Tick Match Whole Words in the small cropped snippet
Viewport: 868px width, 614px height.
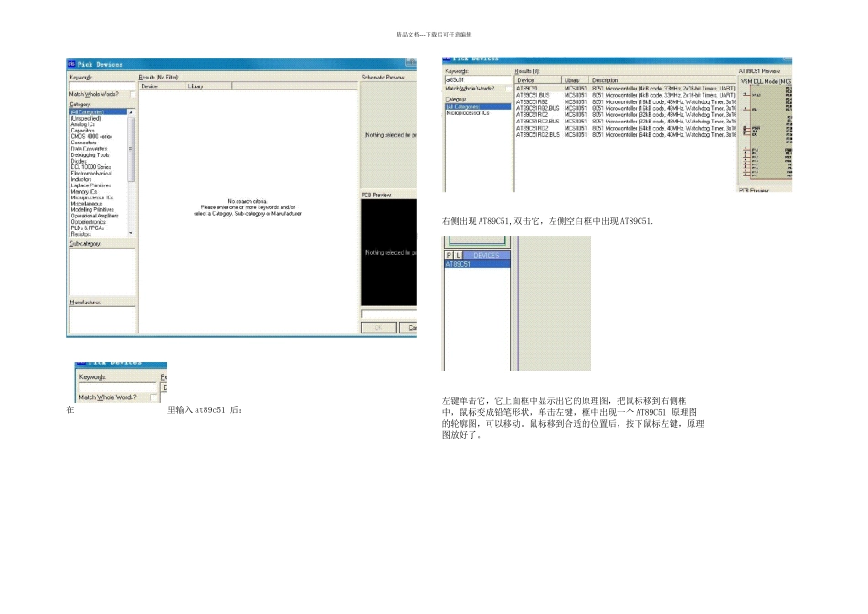click(153, 397)
